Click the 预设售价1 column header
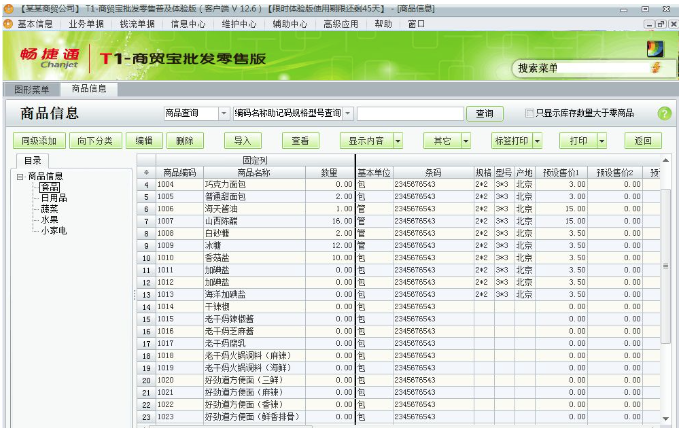The height and width of the screenshot is (428, 680). (x=561, y=173)
